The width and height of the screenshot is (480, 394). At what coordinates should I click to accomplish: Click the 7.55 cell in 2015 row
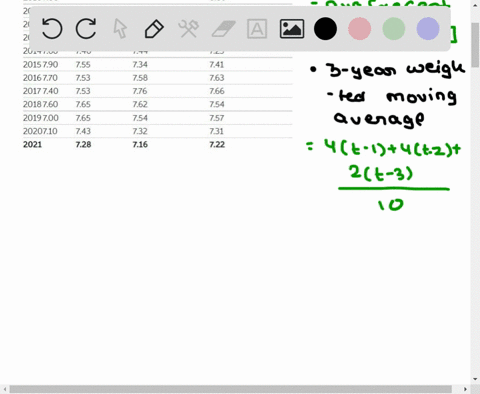coord(83,64)
